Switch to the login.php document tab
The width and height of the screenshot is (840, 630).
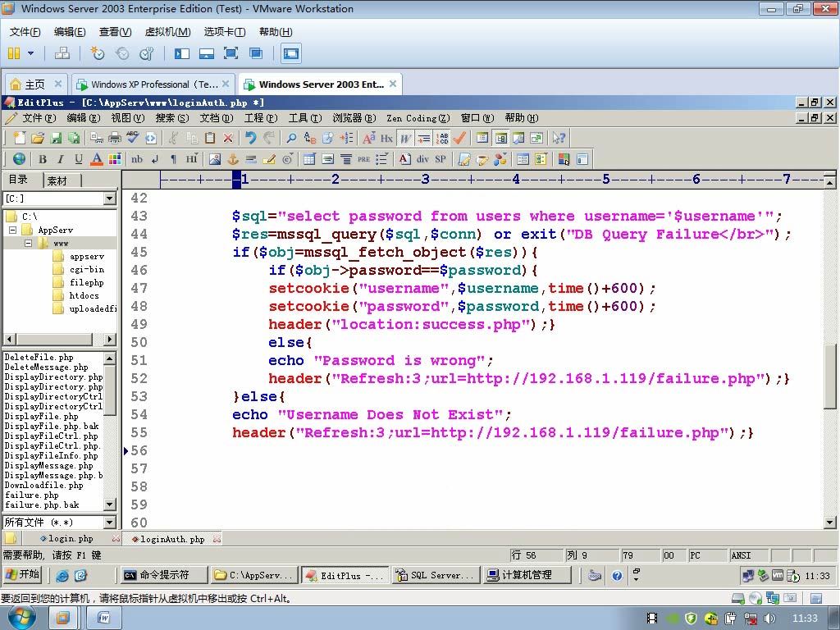point(70,538)
